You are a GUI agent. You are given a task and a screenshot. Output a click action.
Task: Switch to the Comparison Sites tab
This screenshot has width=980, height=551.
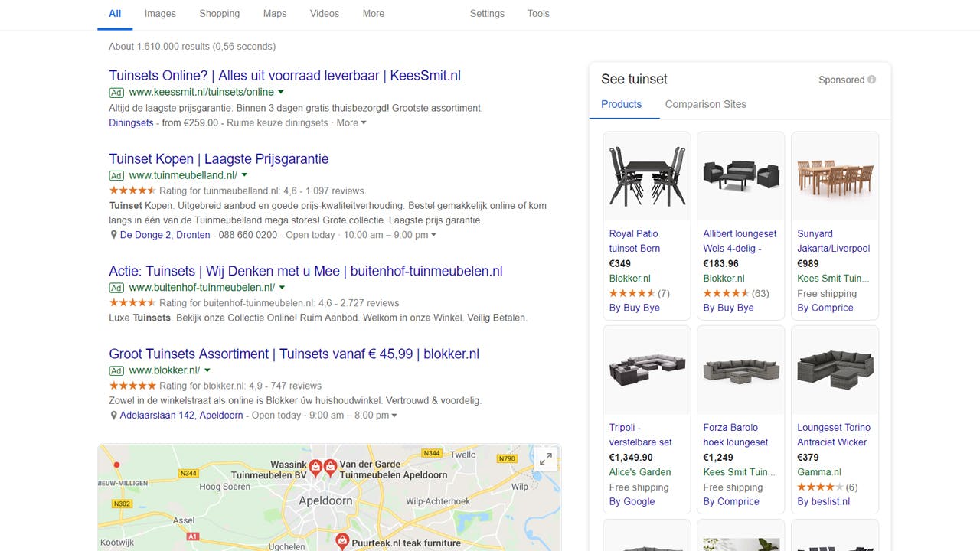coord(706,104)
